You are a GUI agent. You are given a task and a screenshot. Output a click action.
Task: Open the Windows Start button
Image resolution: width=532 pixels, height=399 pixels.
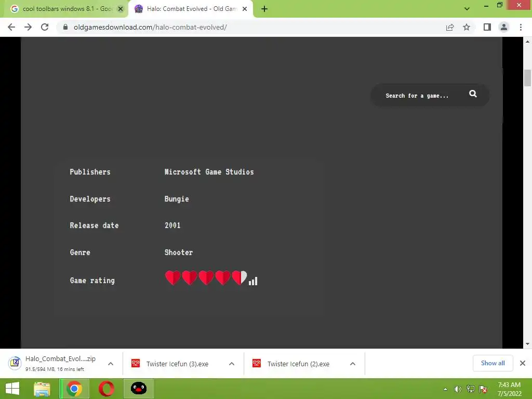click(x=12, y=389)
